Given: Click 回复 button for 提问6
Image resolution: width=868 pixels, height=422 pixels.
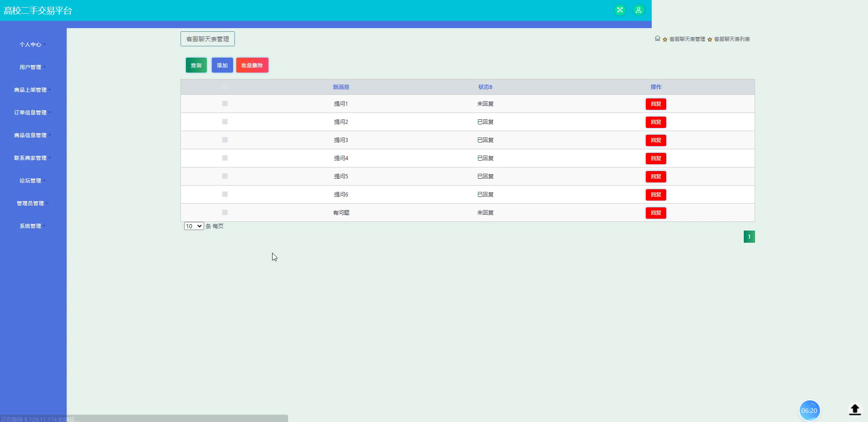Looking at the screenshot, I should tap(656, 195).
